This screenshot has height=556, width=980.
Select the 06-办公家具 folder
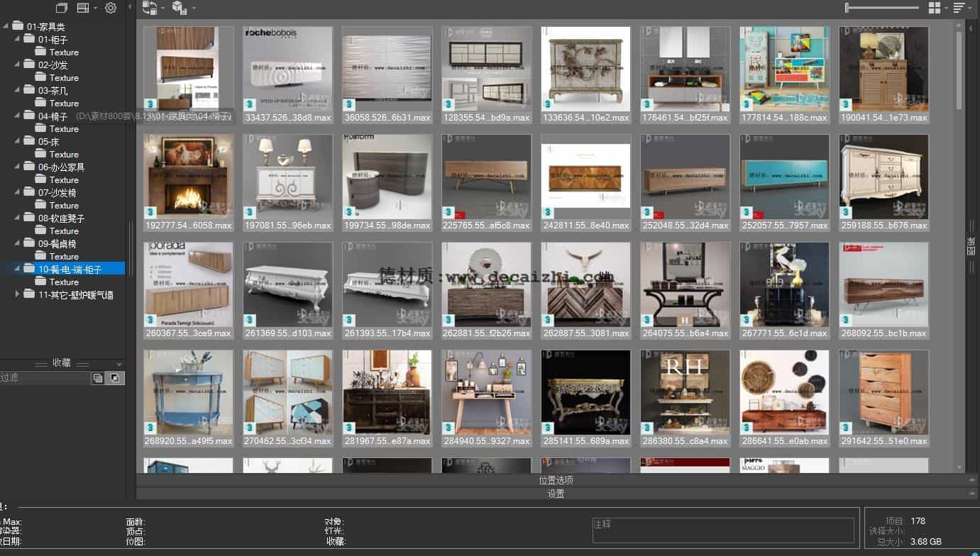coord(61,167)
